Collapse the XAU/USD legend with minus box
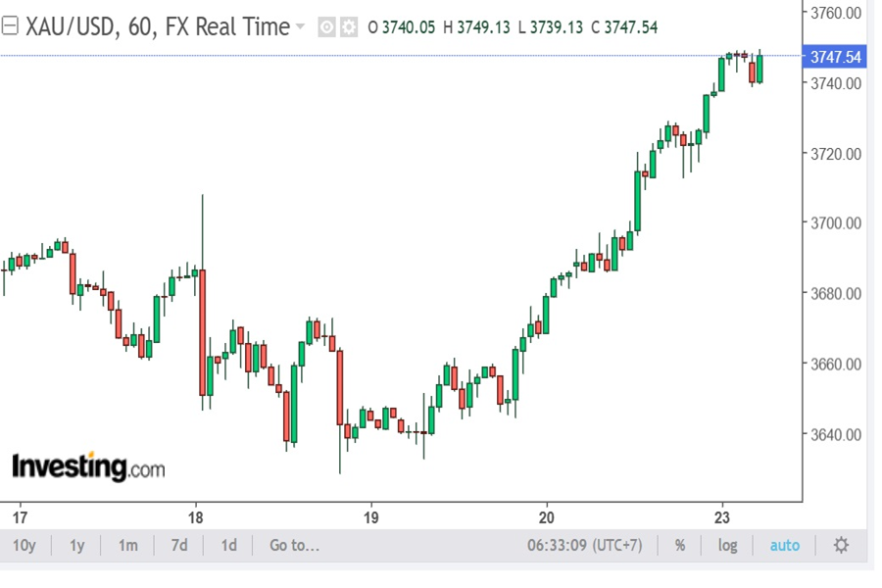Viewport: 882px width, 588px height. [x=11, y=26]
